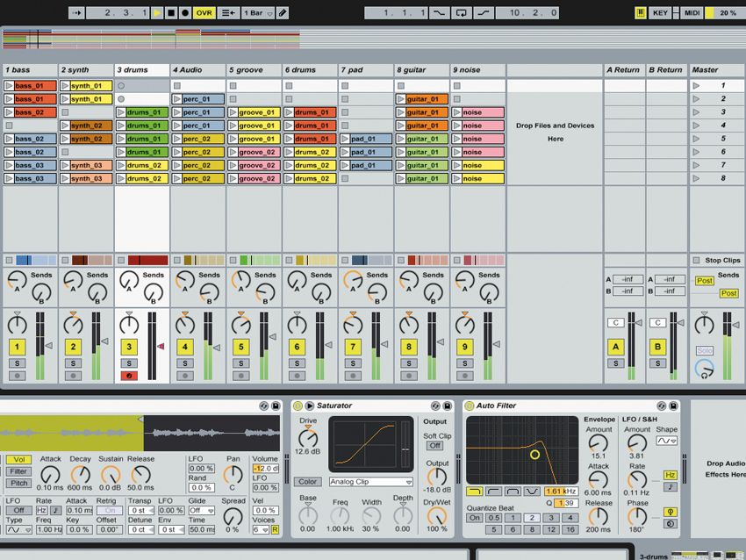Open the Analog Clip curve dropdown in Saturator
The height and width of the screenshot is (560, 746).
pyautogui.click(x=370, y=482)
